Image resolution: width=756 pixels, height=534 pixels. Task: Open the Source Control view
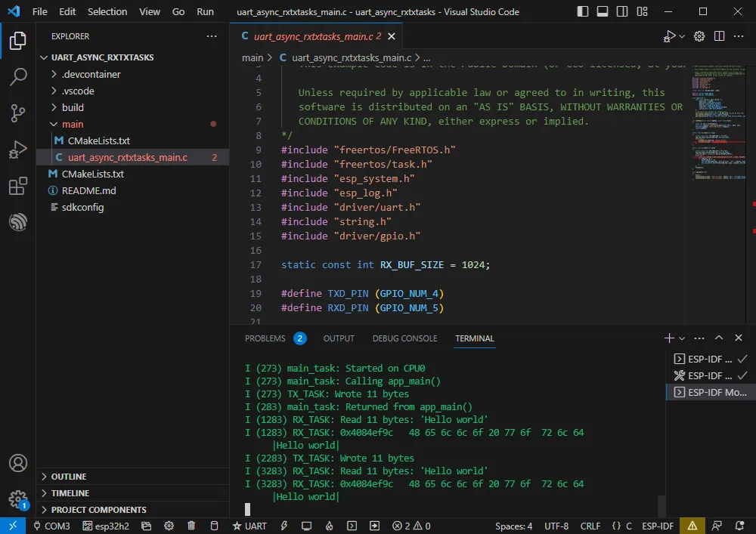18,113
